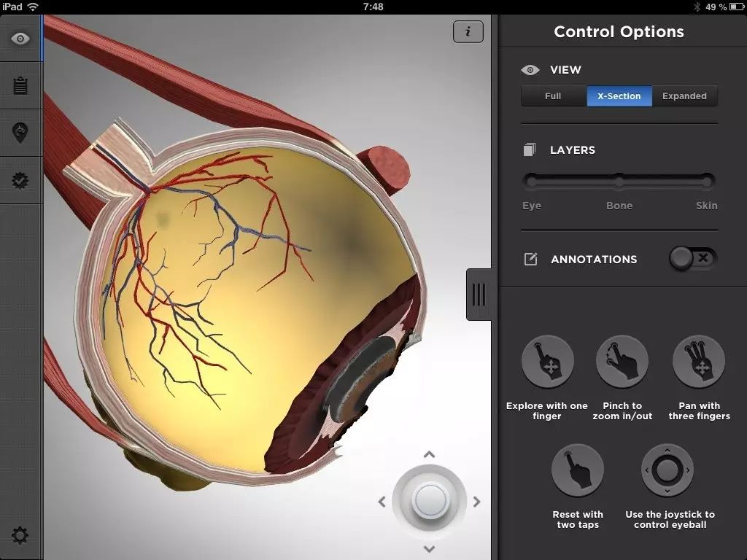Tap the info 'i' button
This screenshot has width=747, height=560.
tap(468, 32)
